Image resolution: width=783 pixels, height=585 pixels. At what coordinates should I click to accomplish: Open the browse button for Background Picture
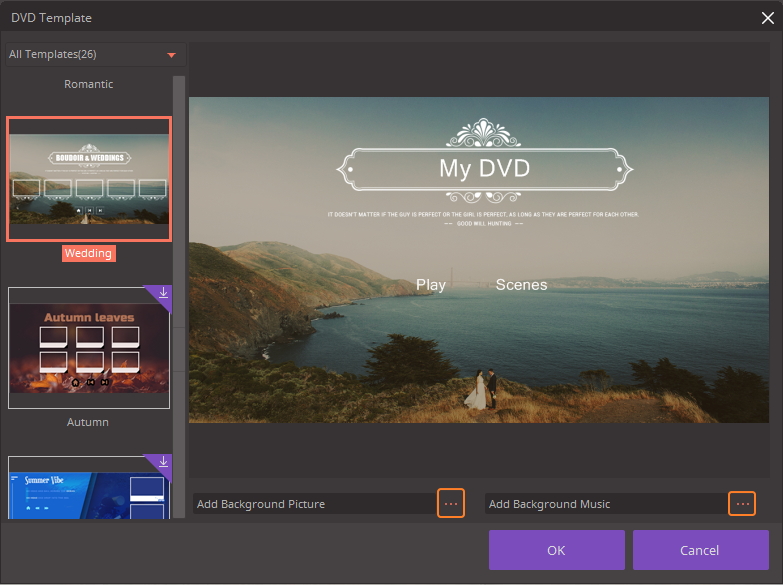pos(450,503)
